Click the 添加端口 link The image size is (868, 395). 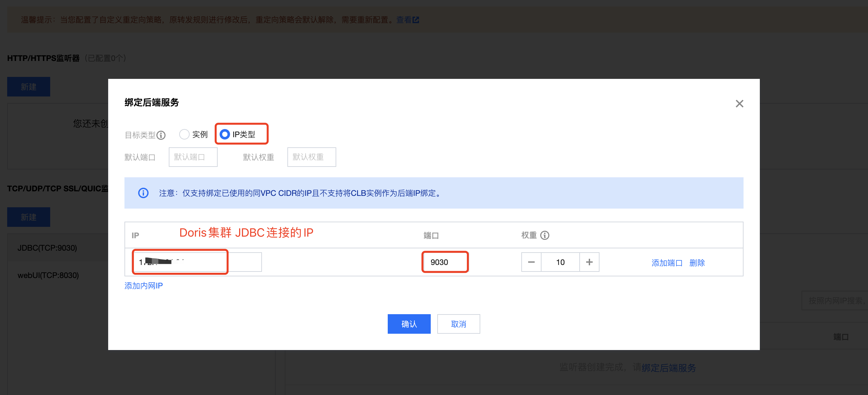click(667, 263)
